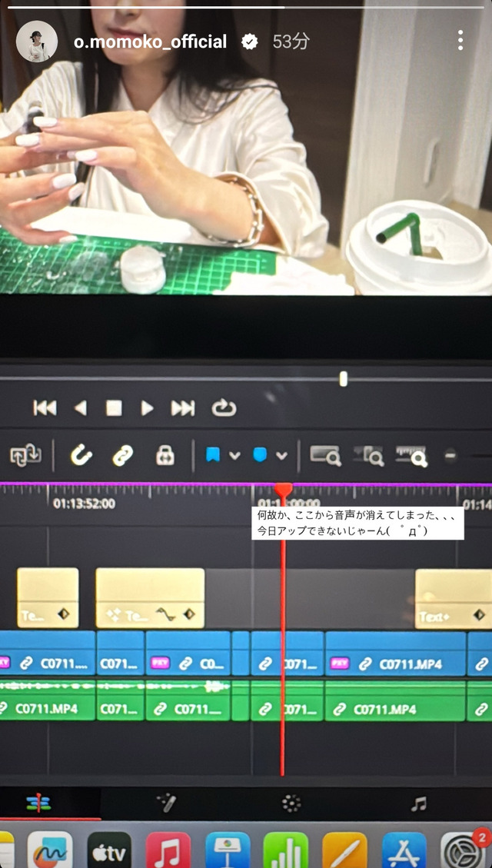Play the timeline in reverse
492x868 pixels.
point(81,408)
